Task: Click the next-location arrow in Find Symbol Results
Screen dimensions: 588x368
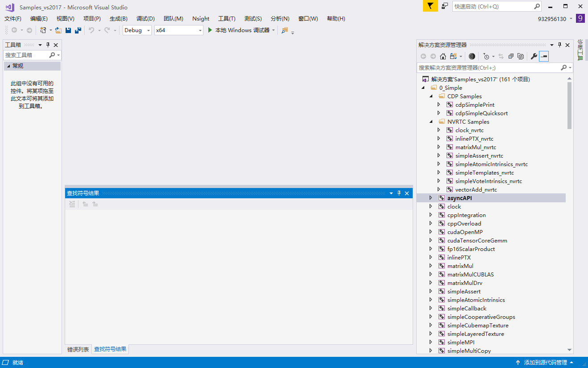Action: pos(95,204)
